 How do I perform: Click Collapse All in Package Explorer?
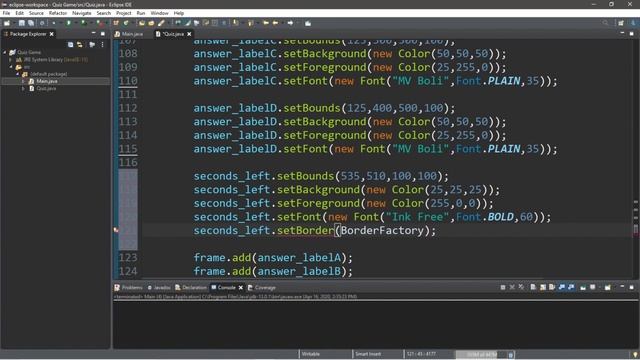[x=70, y=44]
